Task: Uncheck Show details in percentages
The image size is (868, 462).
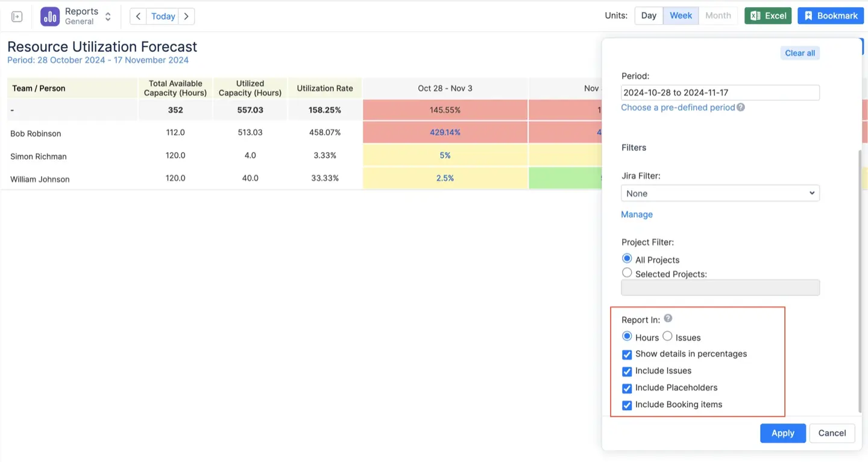Action: coord(627,355)
